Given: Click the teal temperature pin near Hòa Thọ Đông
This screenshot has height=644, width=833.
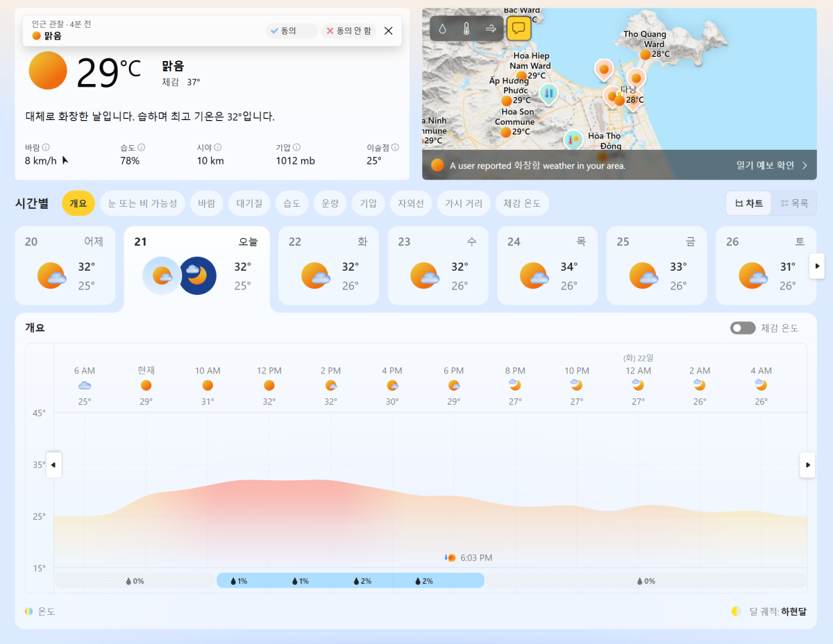Looking at the screenshot, I should coord(573,140).
